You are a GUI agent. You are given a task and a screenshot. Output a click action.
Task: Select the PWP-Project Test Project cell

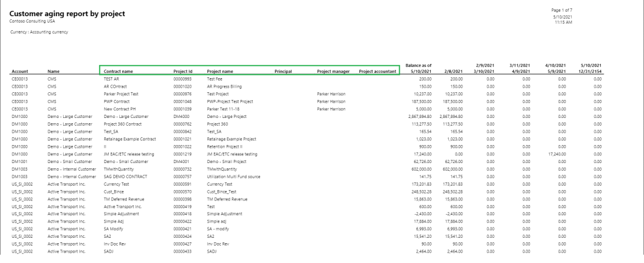229,101
